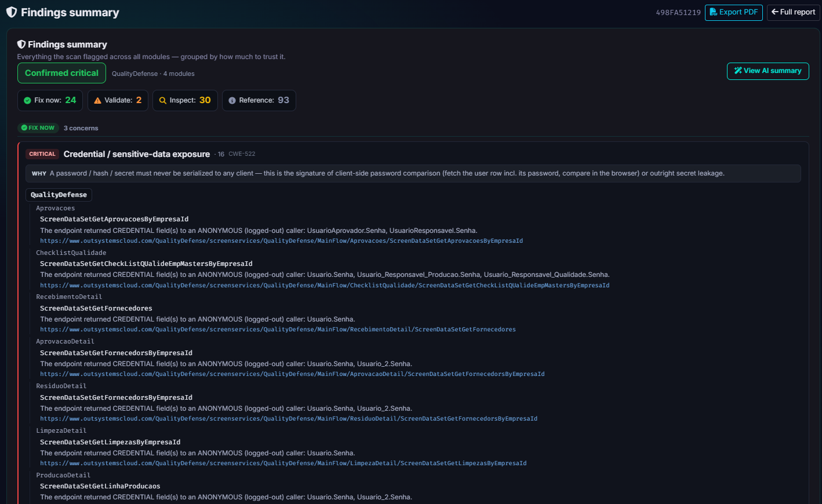The height and width of the screenshot is (504, 822).
Task: Click ScreenDataSetGetAprovacoesByEmpresaId endpoint name
Action: tap(114, 220)
